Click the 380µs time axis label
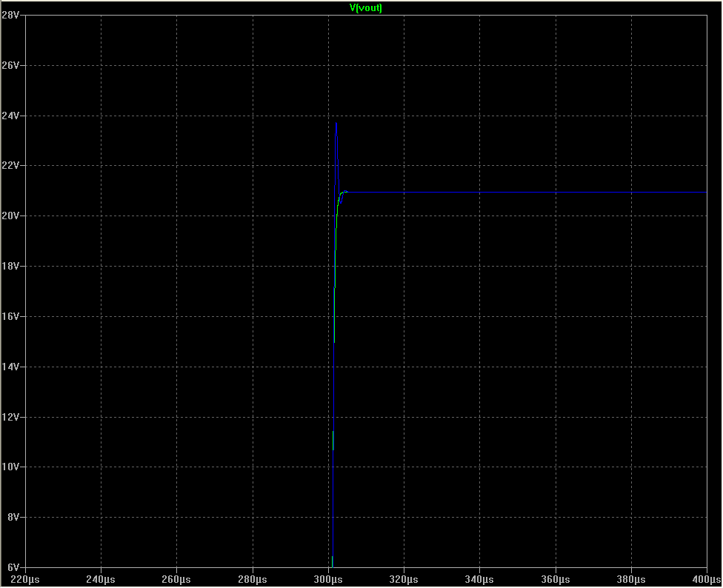The image size is (723, 588). pos(631,579)
